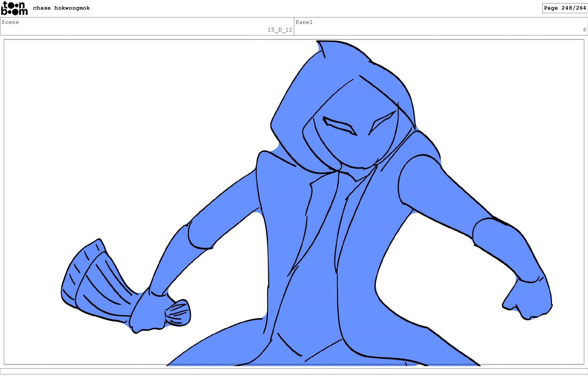This screenshot has height=380, width=588.
Task: Click the white background of panel
Action: coord(123,122)
